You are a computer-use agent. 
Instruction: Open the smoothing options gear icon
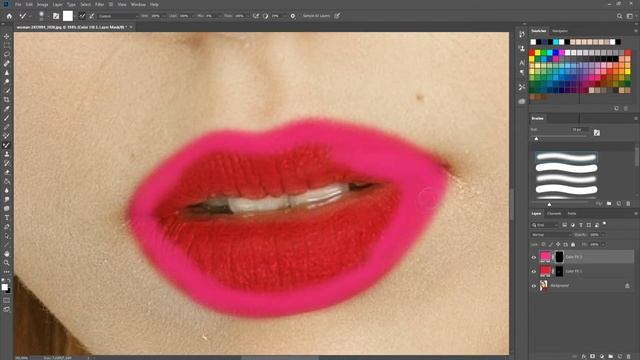pos(293,16)
